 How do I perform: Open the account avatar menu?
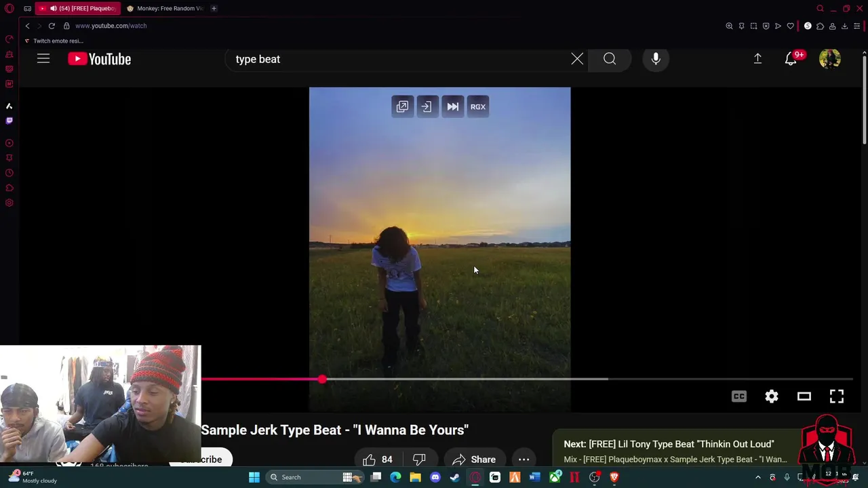pyautogui.click(x=830, y=59)
